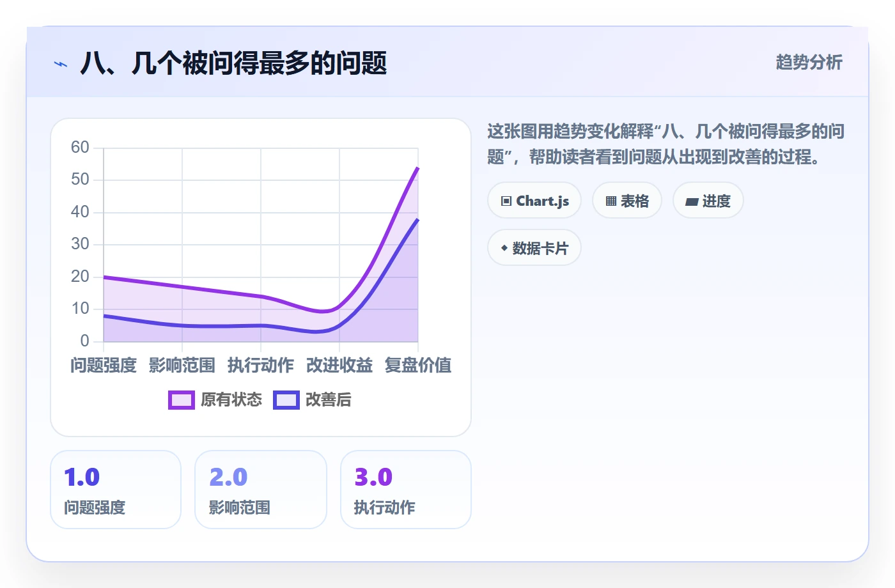Click the chart description paragraph text
Viewport: 895px width, 588px height.
click(666, 144)
